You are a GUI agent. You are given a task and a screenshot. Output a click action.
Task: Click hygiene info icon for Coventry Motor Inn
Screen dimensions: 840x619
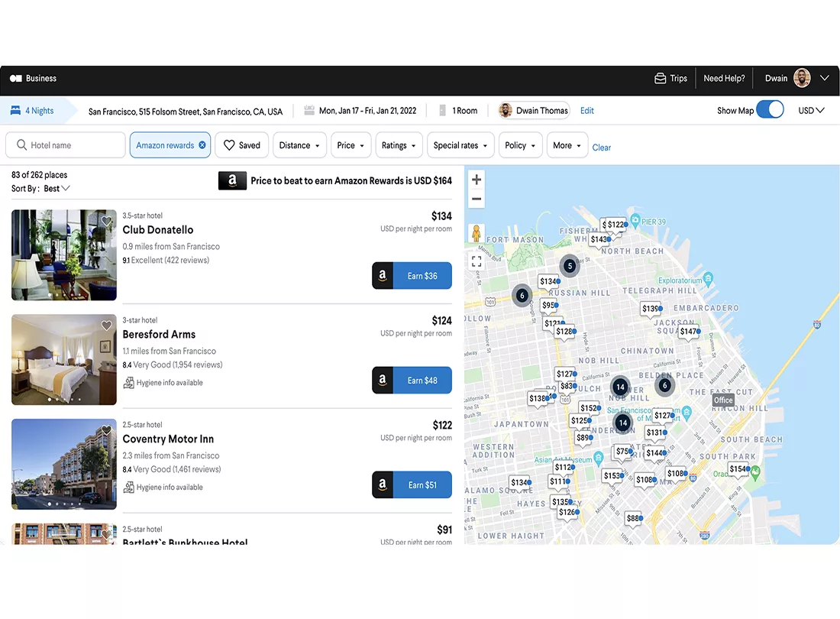(x=128, y=487)
